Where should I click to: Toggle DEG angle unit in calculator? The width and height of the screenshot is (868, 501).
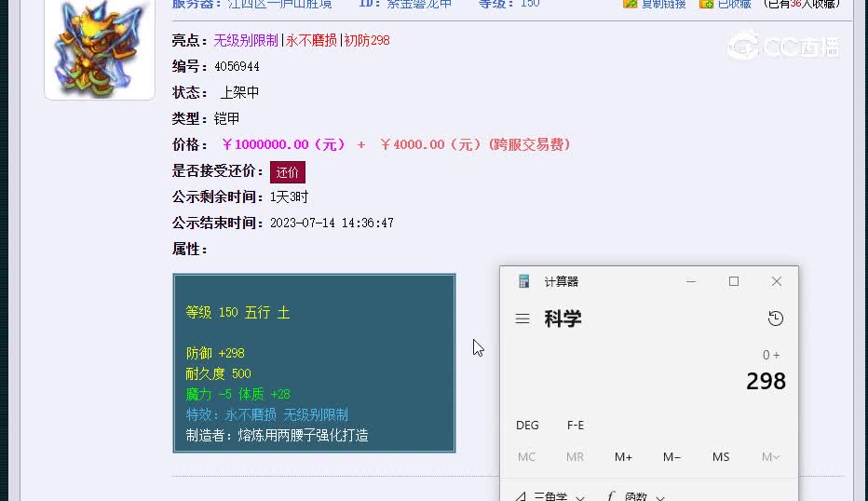527,426
